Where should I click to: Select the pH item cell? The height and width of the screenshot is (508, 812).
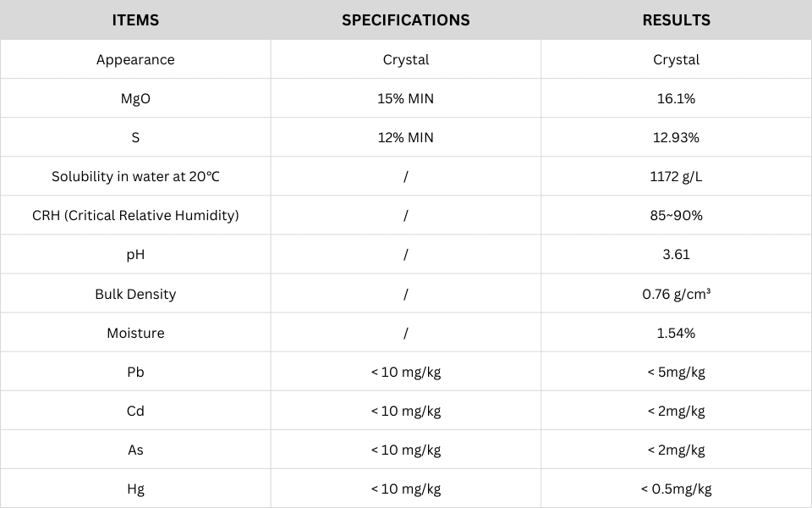pos(135,254)
